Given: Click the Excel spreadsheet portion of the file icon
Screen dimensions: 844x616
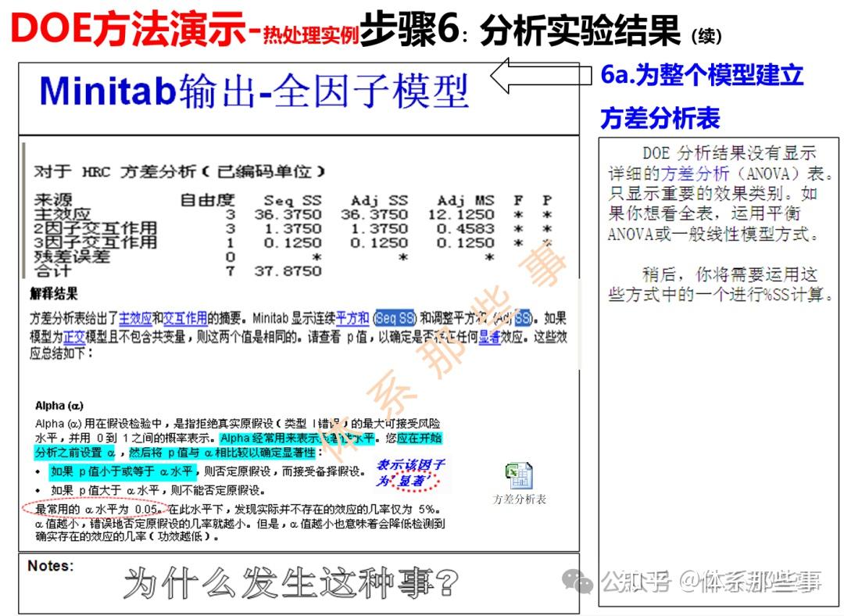Looking at the screenshot, I should tap(522, 481).
